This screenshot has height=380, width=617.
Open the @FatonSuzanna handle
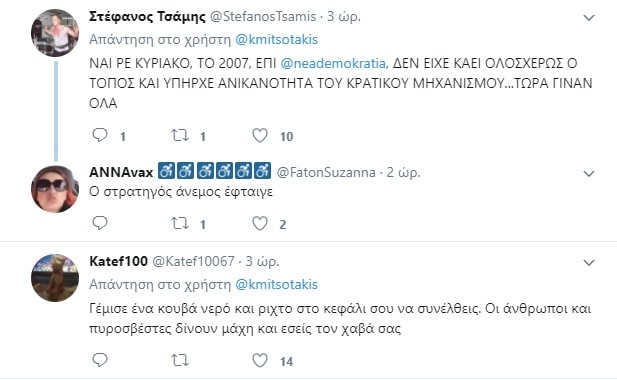[326, 172]
